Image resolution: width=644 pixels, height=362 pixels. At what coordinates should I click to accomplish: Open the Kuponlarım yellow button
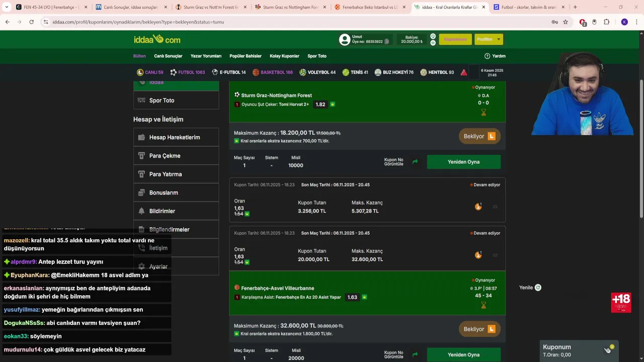pos(455,39)
